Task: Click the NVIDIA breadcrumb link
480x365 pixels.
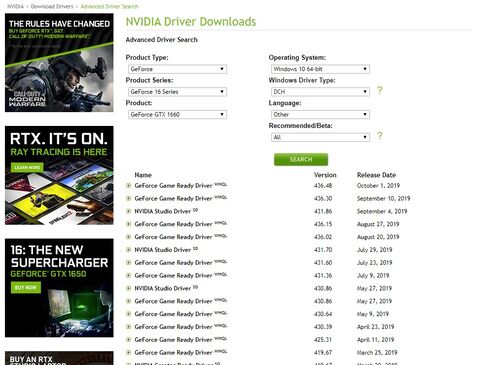Action: click(x=15, y=6)
